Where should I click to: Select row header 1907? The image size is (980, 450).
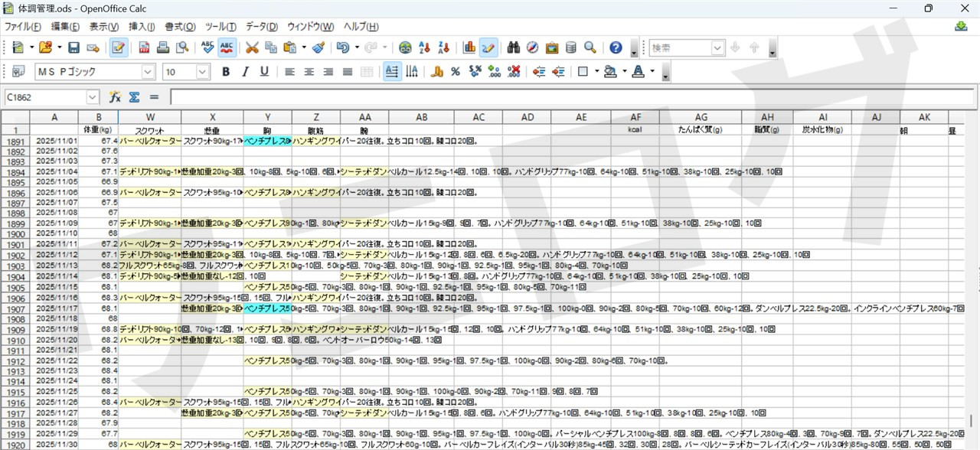[x=15, y=308]
